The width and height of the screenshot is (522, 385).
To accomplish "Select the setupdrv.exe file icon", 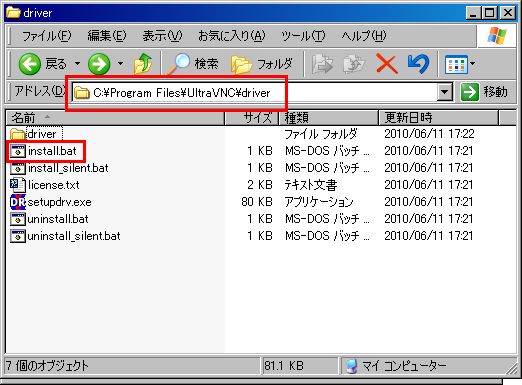I will click(18, 202).
